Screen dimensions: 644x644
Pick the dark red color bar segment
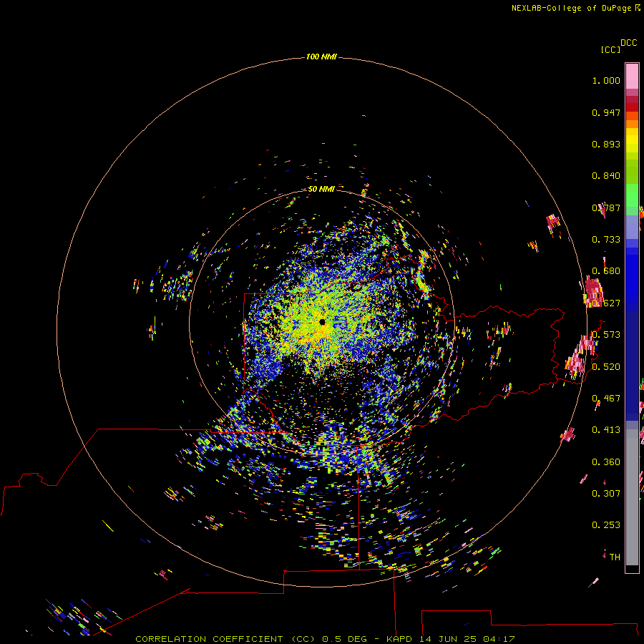coord(632,107)
